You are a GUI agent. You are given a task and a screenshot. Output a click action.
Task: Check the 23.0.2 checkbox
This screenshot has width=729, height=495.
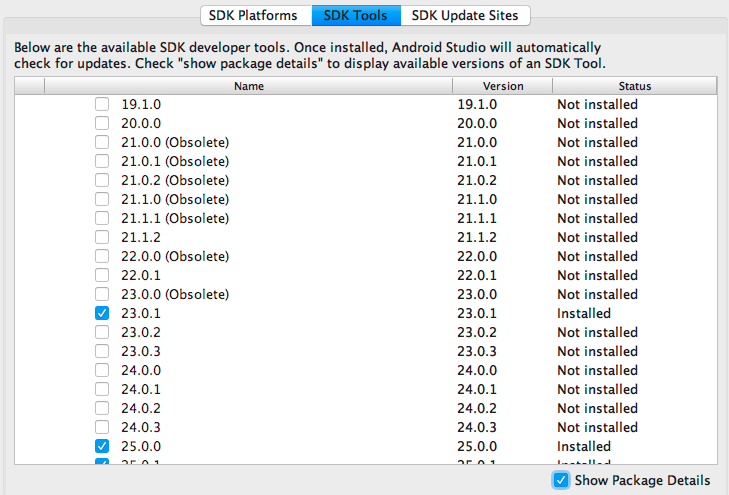point(102,332)
